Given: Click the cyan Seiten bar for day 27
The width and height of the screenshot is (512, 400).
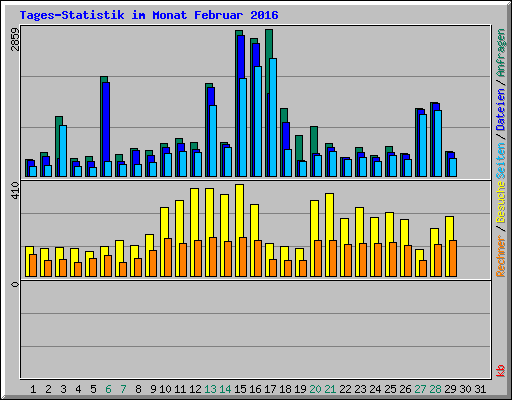Looking at the screenshot, I should click(423, 145).
